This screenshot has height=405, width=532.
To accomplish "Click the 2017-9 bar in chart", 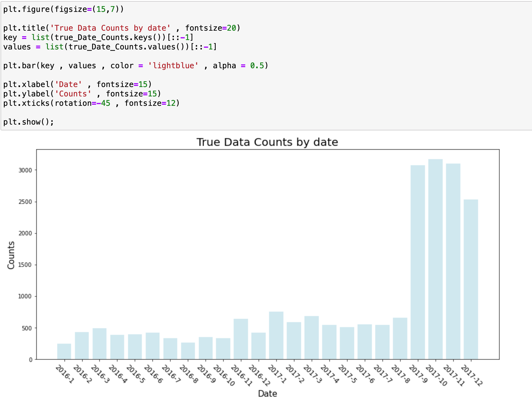I will pos(418,262).
